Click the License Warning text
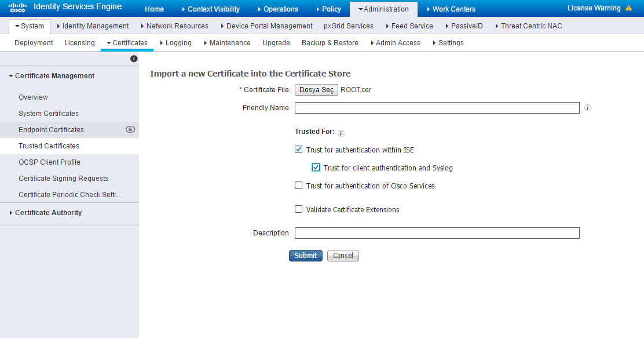The width and height of the screenshot is (644, 338). tap(594, 8)
